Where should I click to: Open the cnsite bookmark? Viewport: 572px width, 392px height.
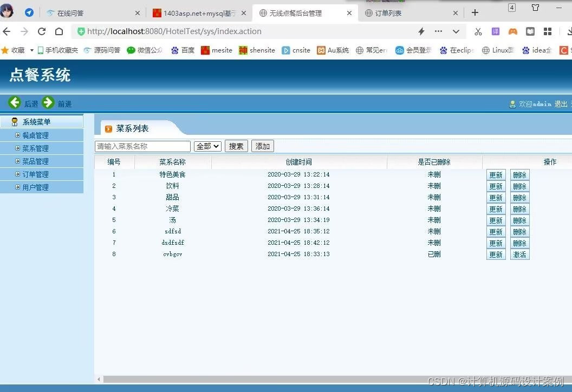[296, 50]
